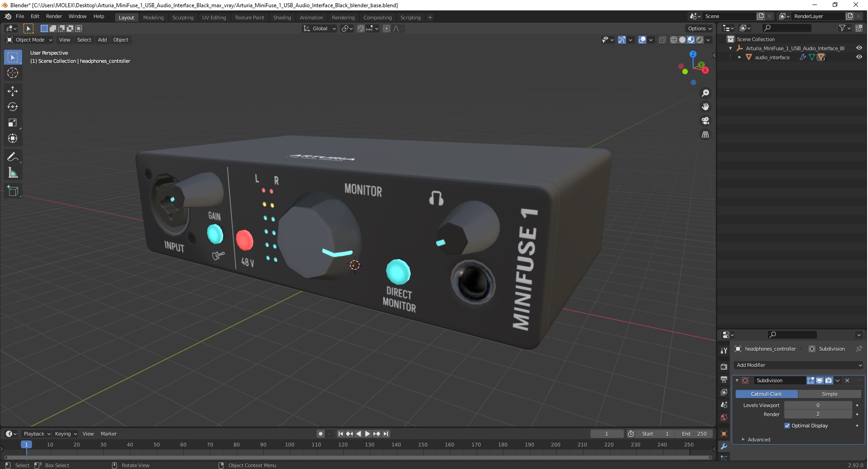Switch to the Modeling workspace tab
The image size is (868, 469).
pyautogui.click(x=153, y=18)
